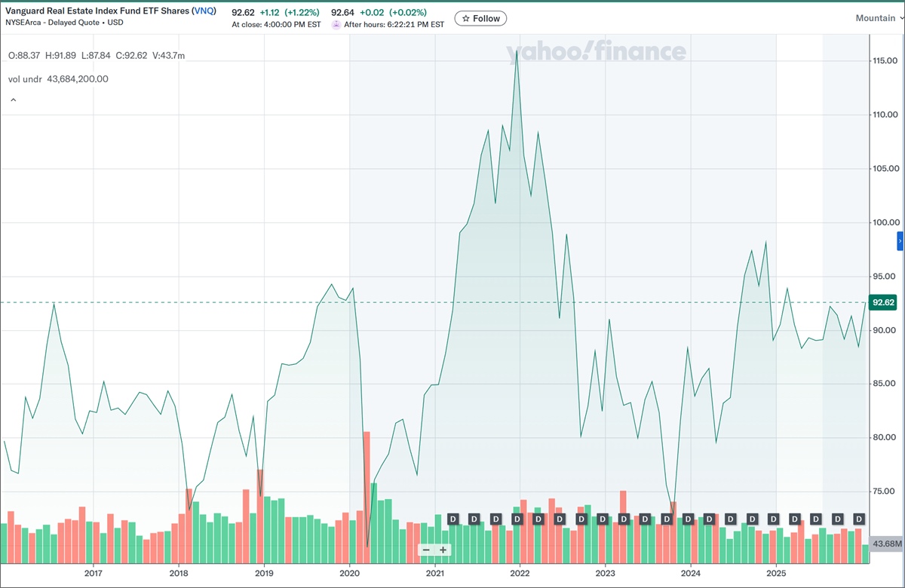Collapse the vol undr indicator using the caret
Screen dimensions: 905x588
pyautogui.click(x=13, y=99)
